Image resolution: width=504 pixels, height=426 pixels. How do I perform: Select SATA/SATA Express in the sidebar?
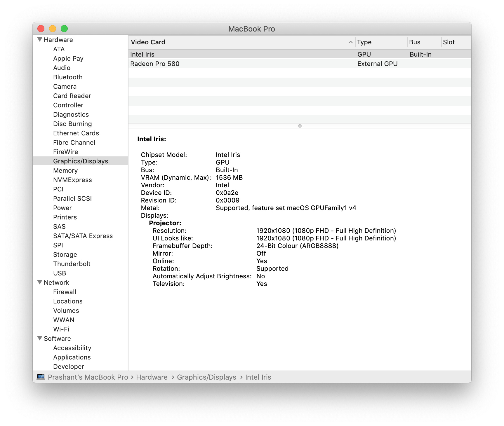[x=83, y=236]
